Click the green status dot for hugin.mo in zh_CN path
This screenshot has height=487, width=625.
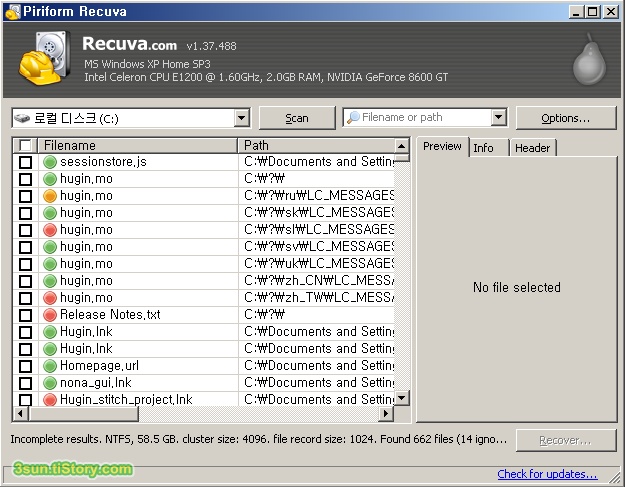(x=50, y=281)
